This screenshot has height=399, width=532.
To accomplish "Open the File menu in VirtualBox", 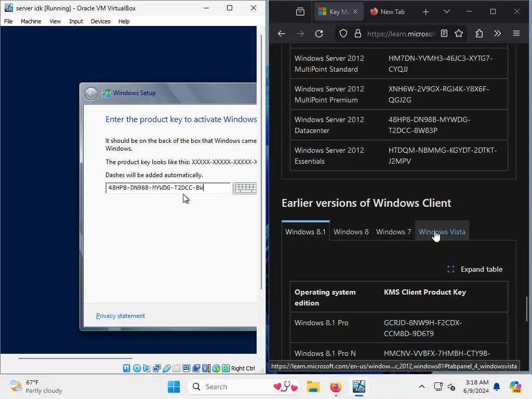I will tap(8, 21).
